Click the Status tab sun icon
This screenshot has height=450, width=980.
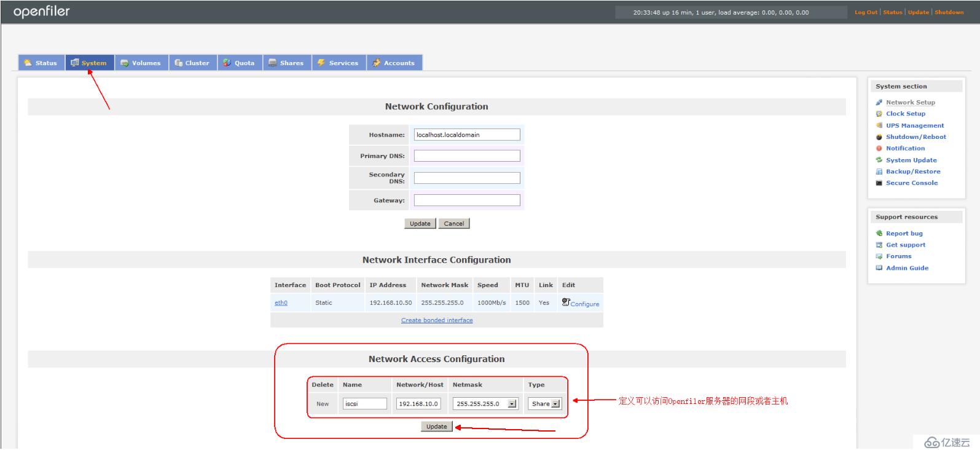[28, 63]
